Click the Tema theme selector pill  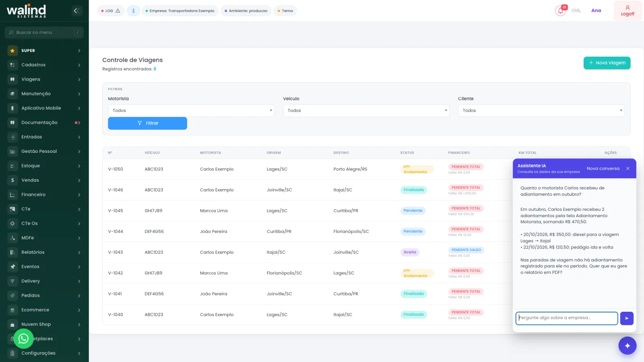pyautogui.click(x=285, y=11)
